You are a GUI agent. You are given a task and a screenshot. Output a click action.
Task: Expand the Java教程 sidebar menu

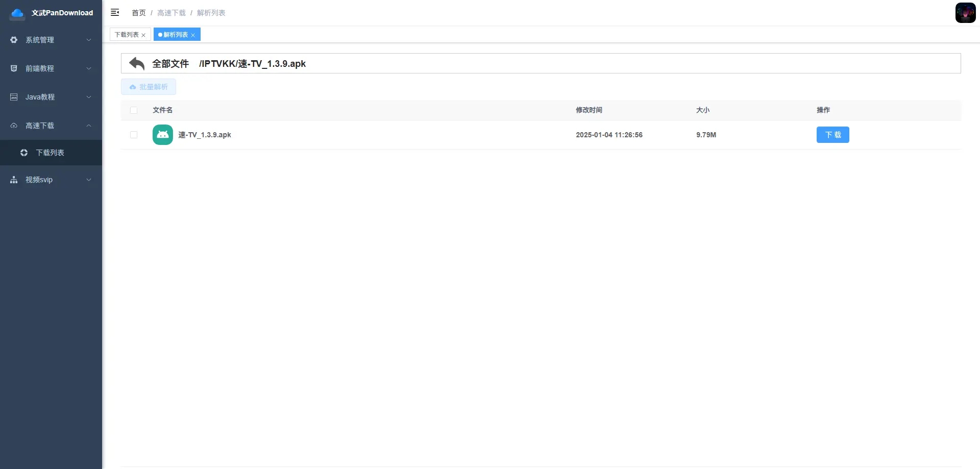[x=51, y=97]
